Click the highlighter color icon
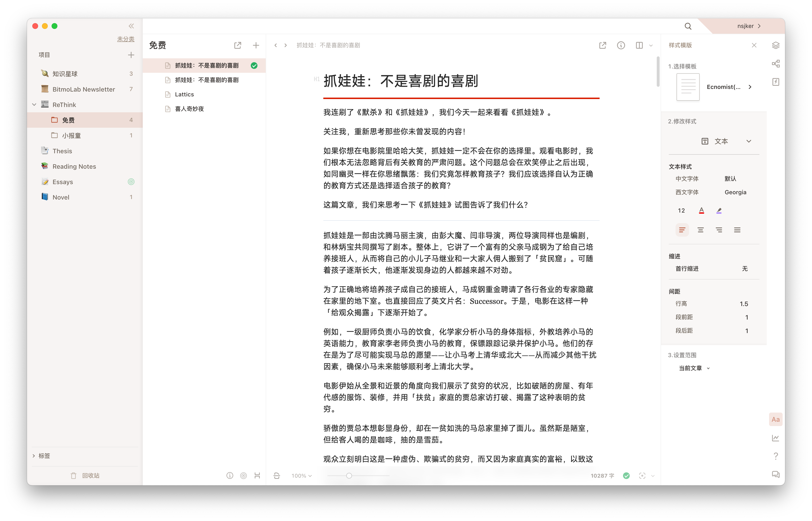 point(719,210)
